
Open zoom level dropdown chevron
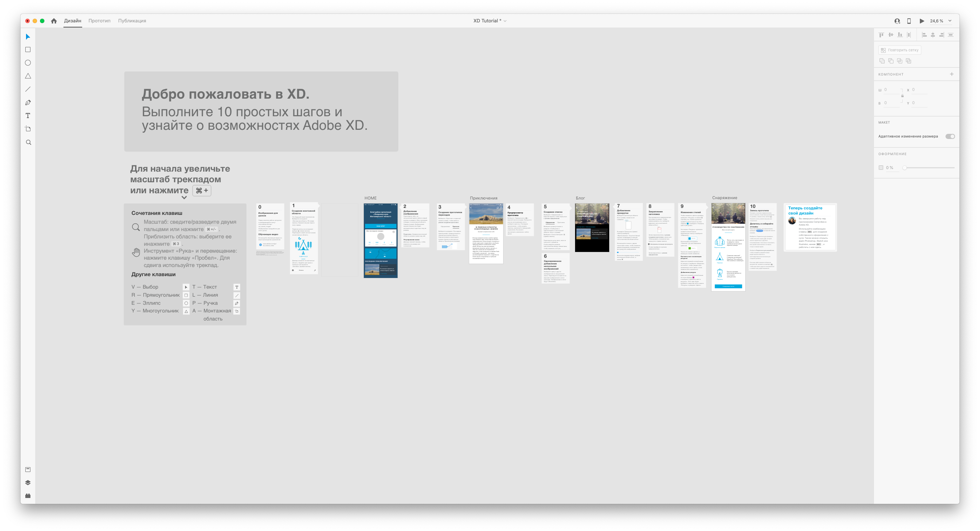point(950,21)
